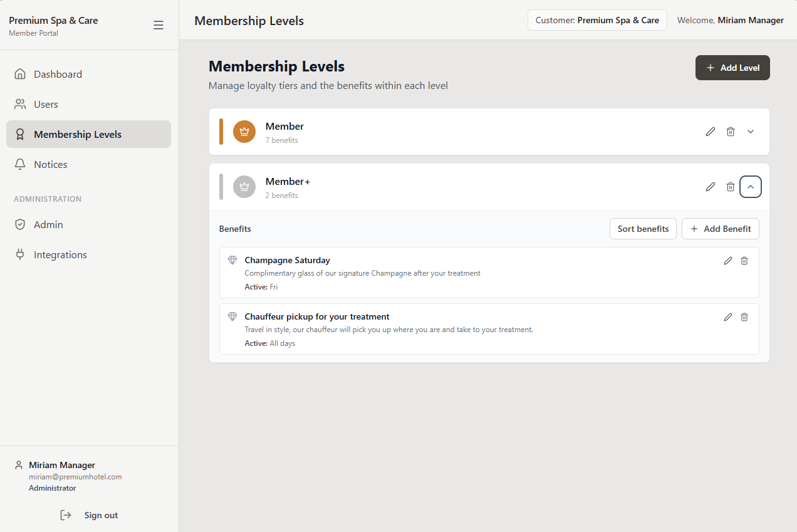The image size is (797, 532).
Task: Click the Add Level button
Action: tap(732, 67)
